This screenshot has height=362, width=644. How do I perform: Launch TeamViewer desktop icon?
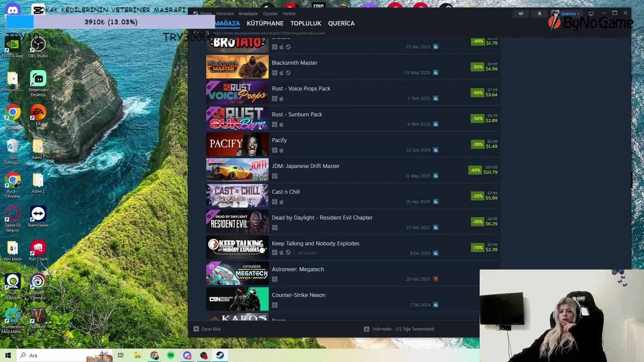click(38, 216)
